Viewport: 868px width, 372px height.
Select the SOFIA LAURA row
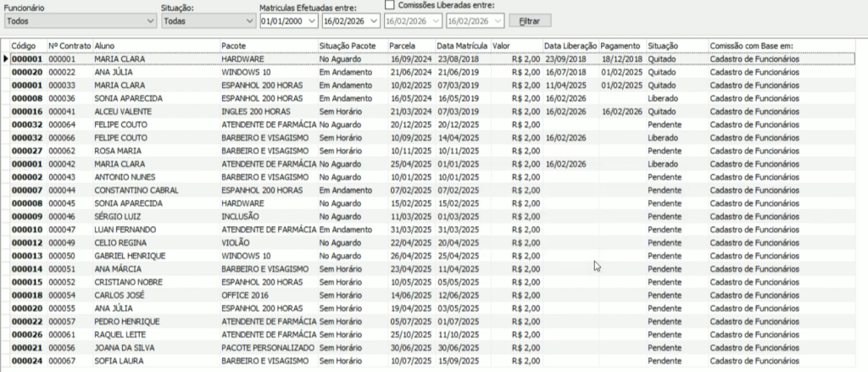(432, 361)
